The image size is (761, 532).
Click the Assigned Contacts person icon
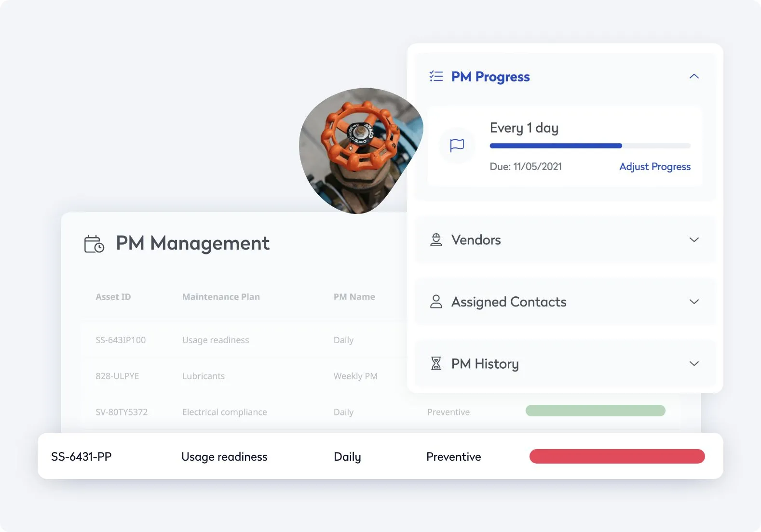[436, 302]
